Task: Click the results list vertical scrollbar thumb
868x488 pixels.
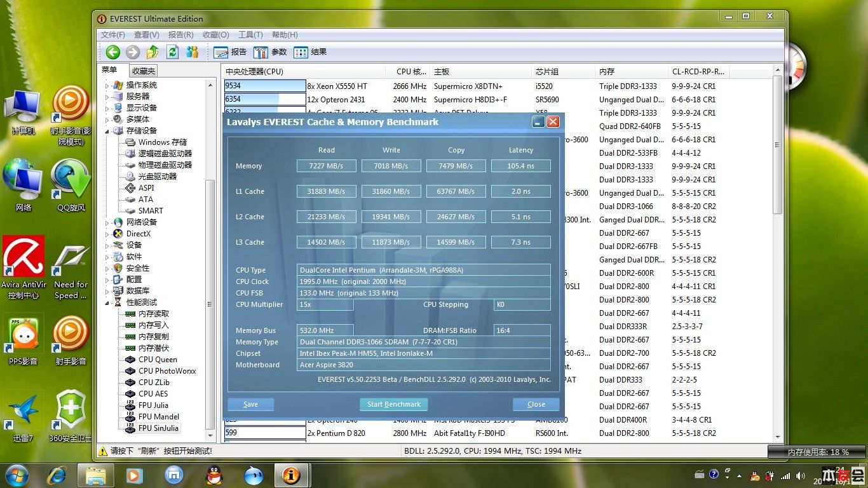Action: tap(778, 146)
